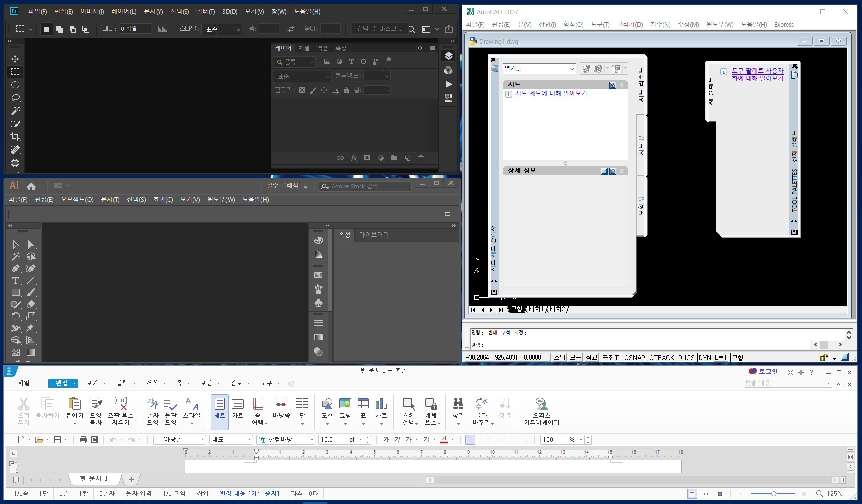The height and width of the screenshot is (504, 862).
Task: Open the 필터 menu in Photoshop
Action: 205,11
